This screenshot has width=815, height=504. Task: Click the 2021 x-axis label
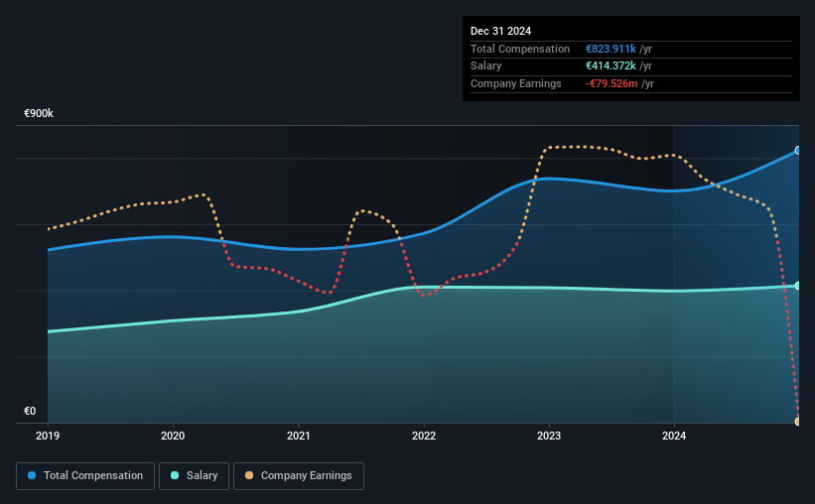pos(299,436)
